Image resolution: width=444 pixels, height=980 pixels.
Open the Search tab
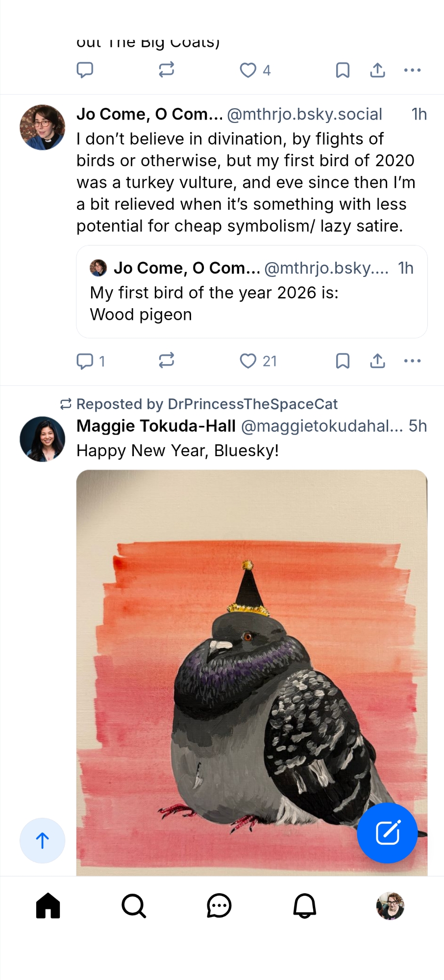tap(134, 906)
